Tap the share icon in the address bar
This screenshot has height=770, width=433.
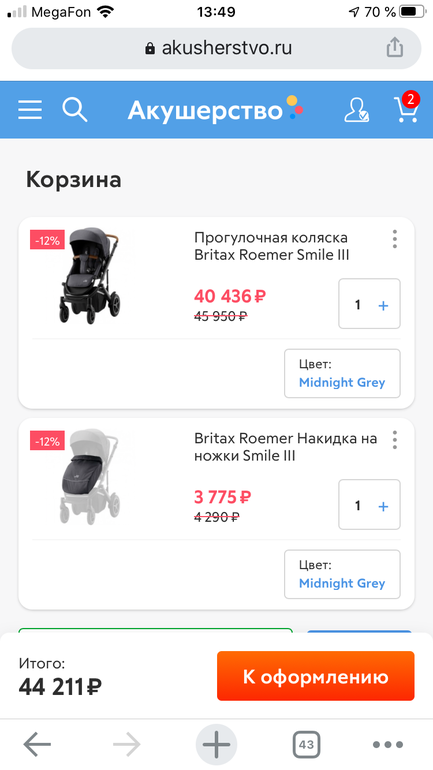[x=395, y=48]
